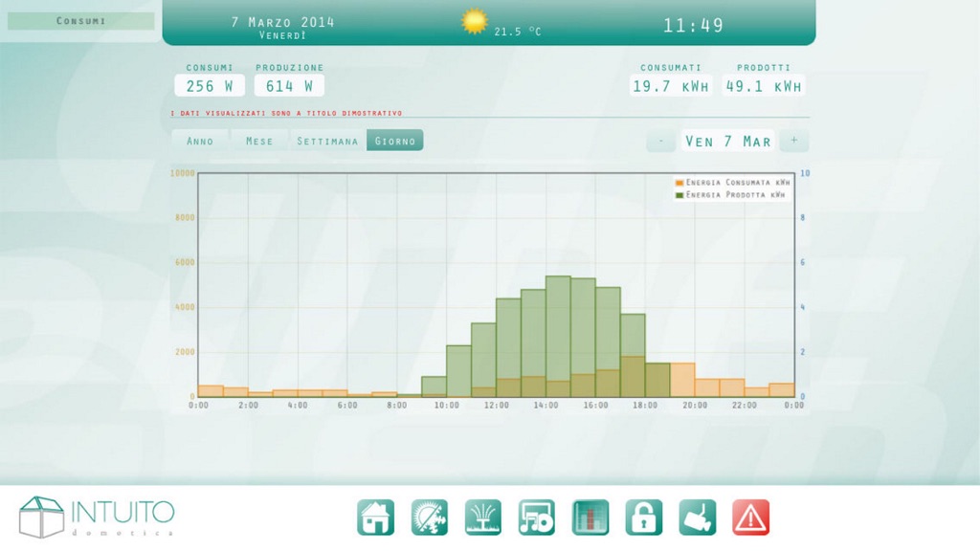This screenshot has height=551, width=980.
Task: Open the red alarm warning icon
Action: tap(751, 518)
